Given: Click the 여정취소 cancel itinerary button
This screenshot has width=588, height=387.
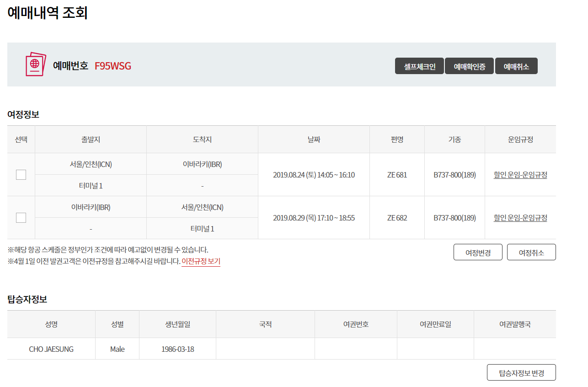Looking at the screenshot, I should [531, 252].
